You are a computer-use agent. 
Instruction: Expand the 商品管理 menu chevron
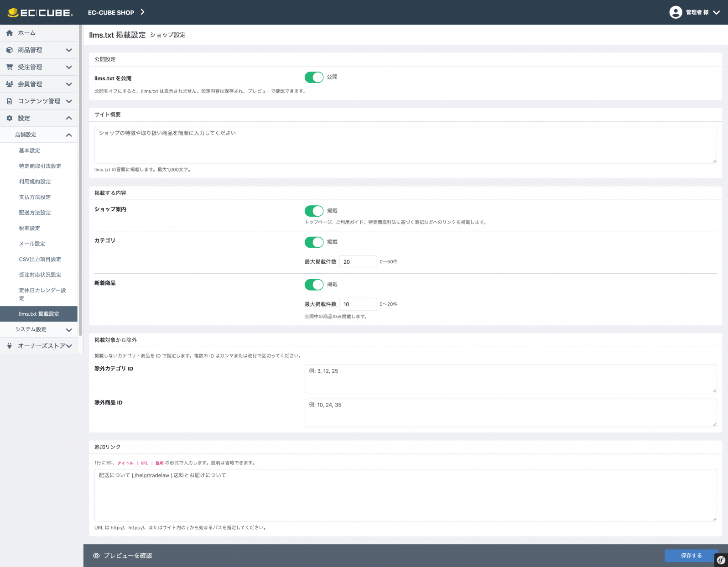[69, 50]
